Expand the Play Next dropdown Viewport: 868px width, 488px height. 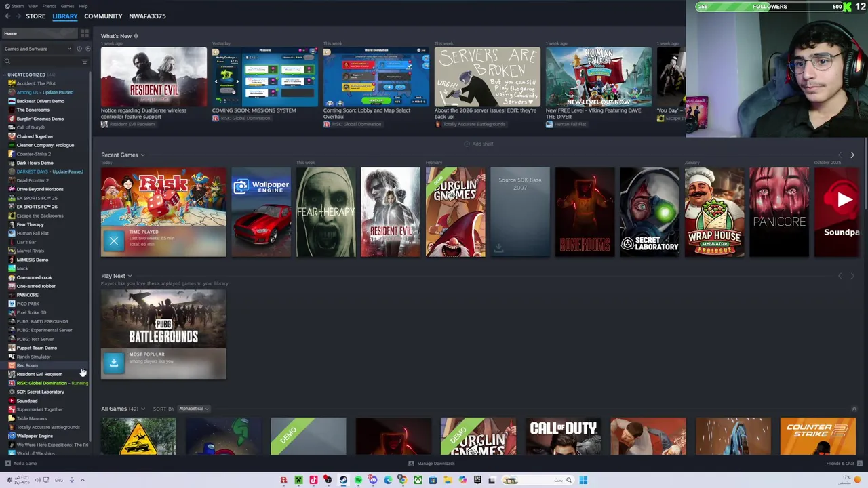pos(130,276)
